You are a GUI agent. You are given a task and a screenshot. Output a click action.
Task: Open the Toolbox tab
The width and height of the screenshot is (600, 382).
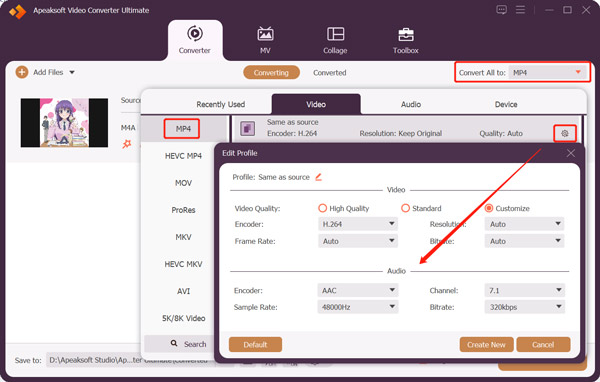point(406,40)
